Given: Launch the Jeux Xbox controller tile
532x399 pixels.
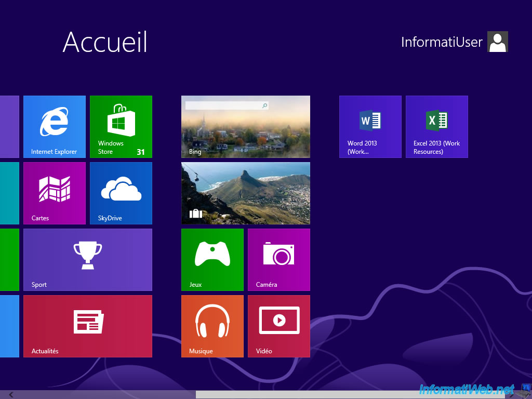Looking at the screenshot, I should pos(212,260).
